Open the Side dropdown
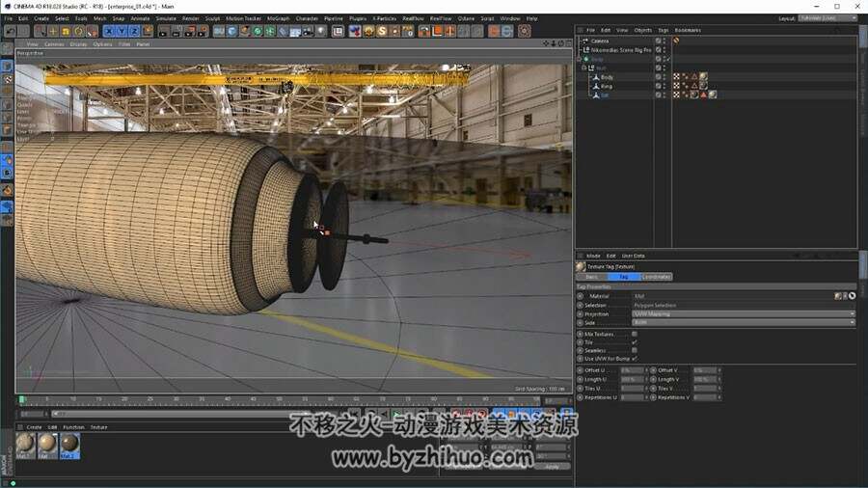The image size is (868, 488). (744, 322)
